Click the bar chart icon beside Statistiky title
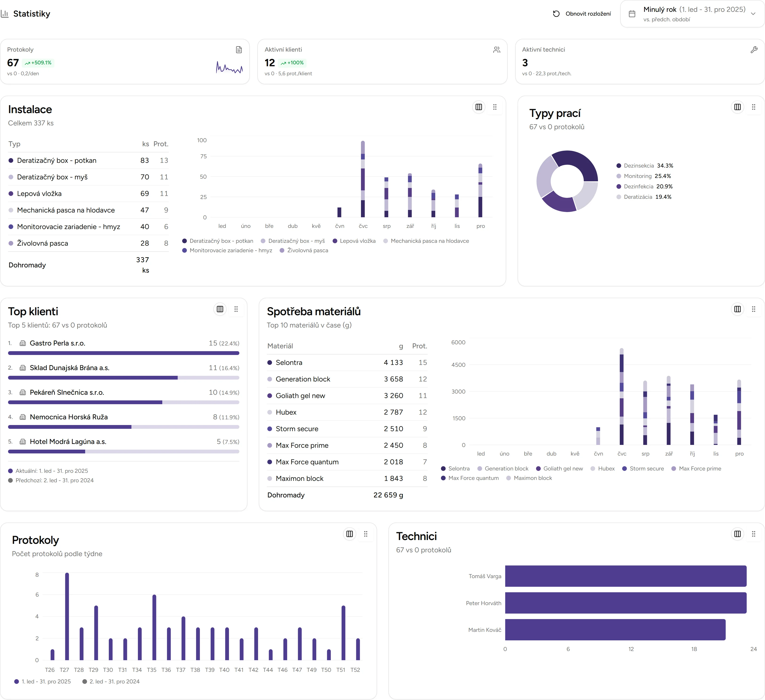Viewport: 765px width, 700px height. tap(5, 13)
